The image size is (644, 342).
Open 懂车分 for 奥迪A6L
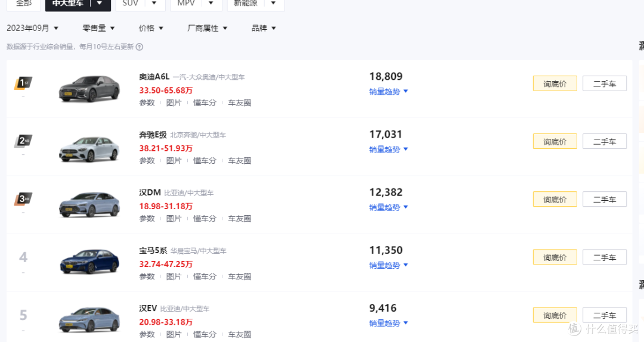point(205,102)
